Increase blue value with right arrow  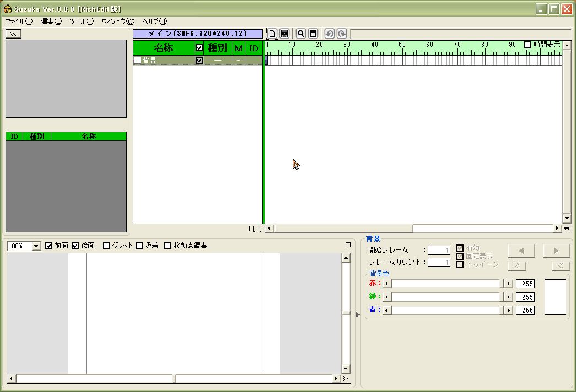pos(508,310)
